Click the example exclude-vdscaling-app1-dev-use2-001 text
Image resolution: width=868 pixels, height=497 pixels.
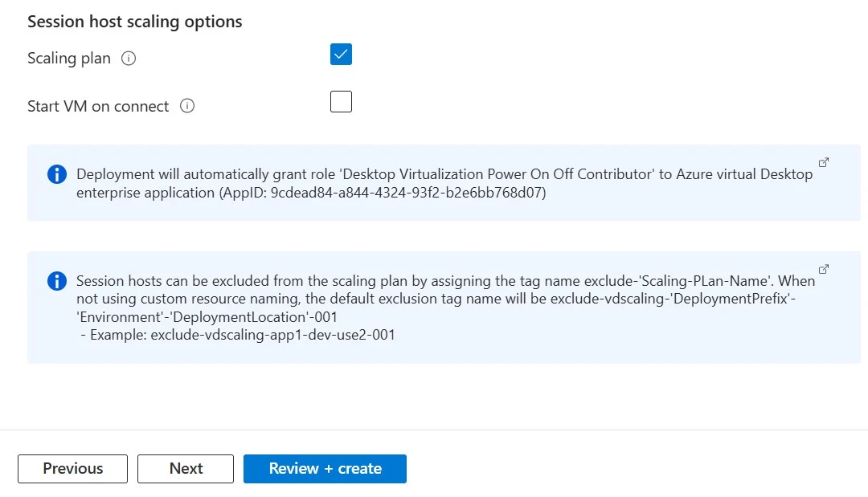(243, 335)
